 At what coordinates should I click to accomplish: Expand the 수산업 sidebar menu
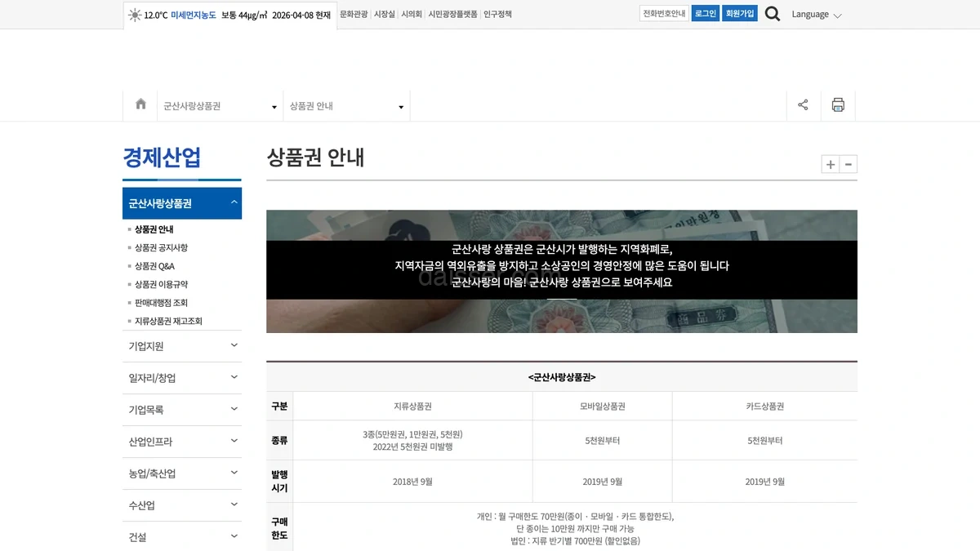click(182, 505)
